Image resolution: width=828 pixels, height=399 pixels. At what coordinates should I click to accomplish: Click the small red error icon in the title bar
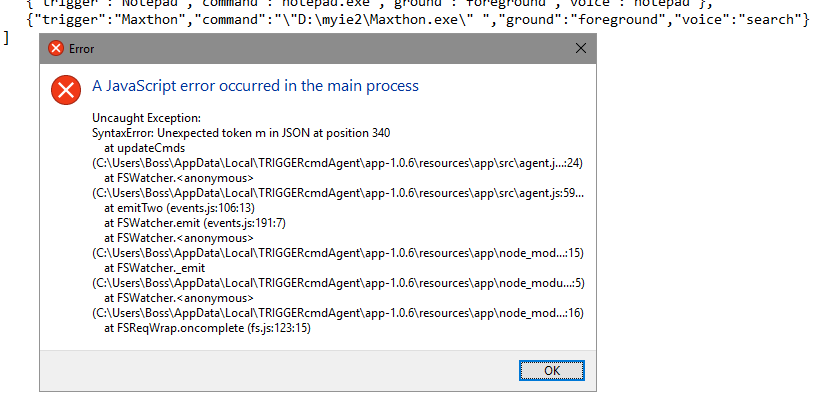tap(55, 49)
